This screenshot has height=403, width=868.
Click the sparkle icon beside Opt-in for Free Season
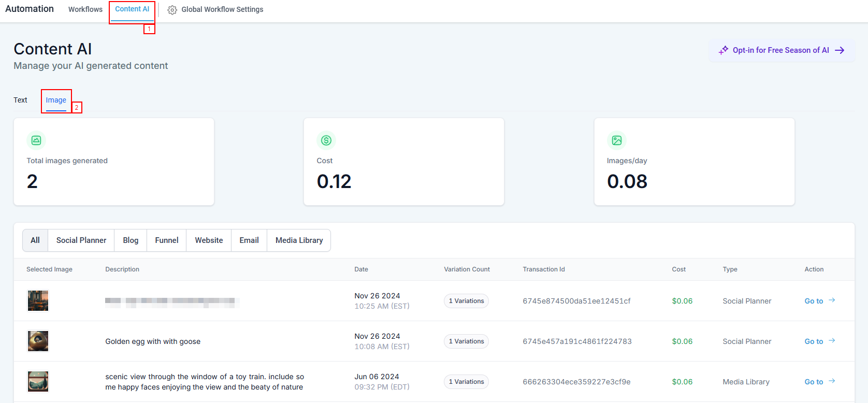(x=724, y=50)
